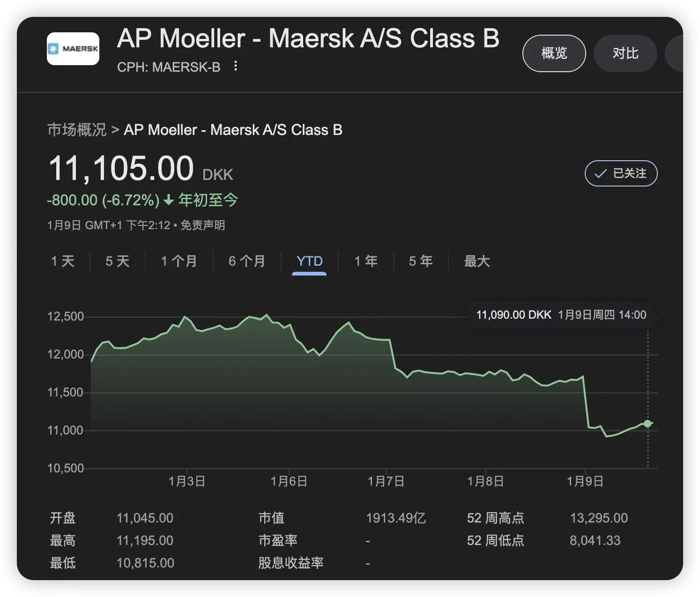This screenshot has width=700, height=597.
Task: Select the YTD time range tab
Action: (309, 261)
